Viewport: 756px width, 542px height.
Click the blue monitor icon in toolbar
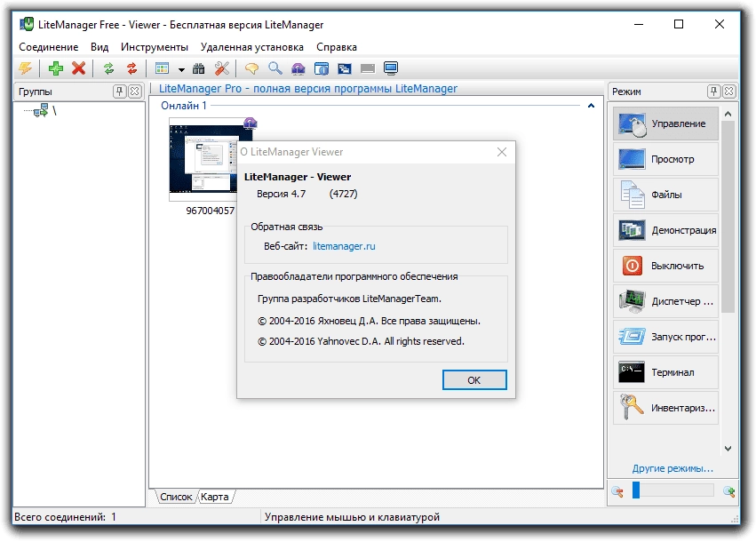pos(391,68)
